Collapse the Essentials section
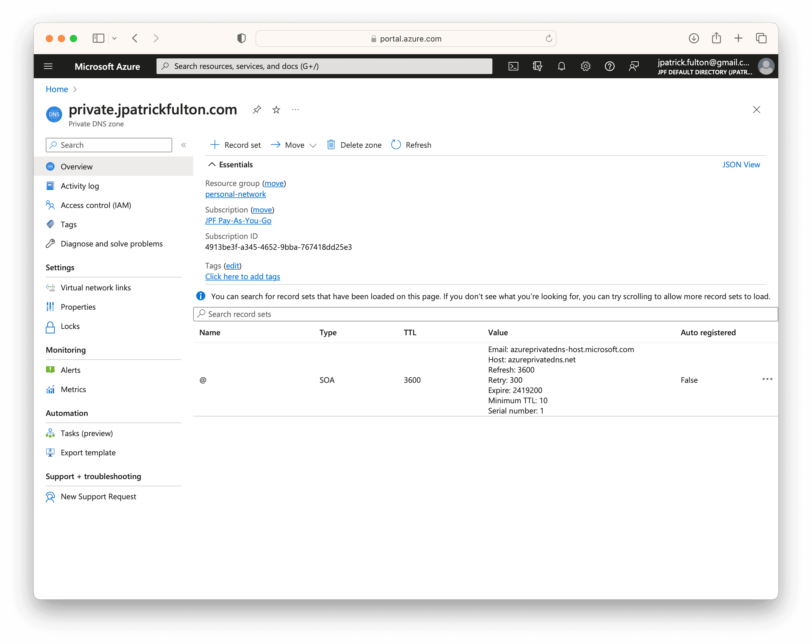The height and width of the screenshot is (644, 812). [212, 164]
